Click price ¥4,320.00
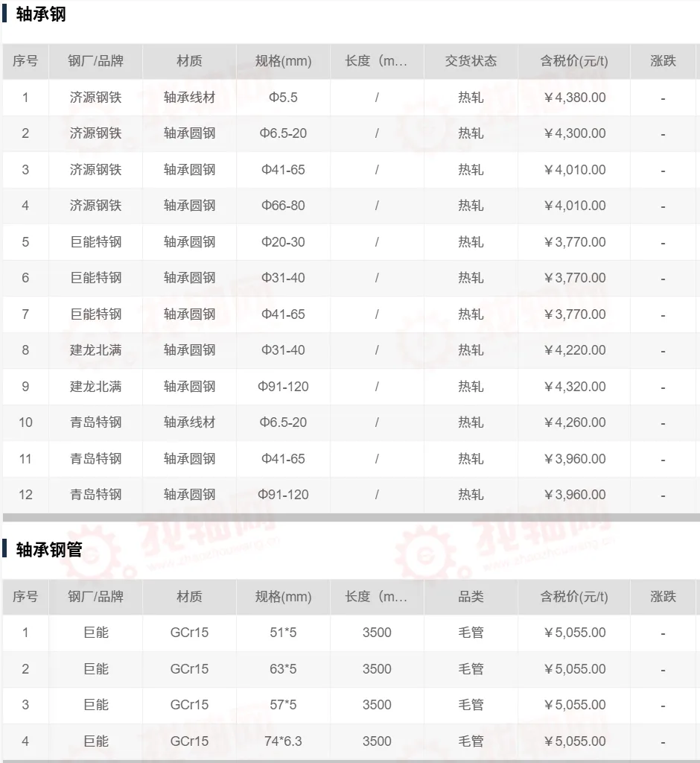Image resolution: width=700 pixels, height=763 pixels. pyautogui.click(x=574, y=387)
